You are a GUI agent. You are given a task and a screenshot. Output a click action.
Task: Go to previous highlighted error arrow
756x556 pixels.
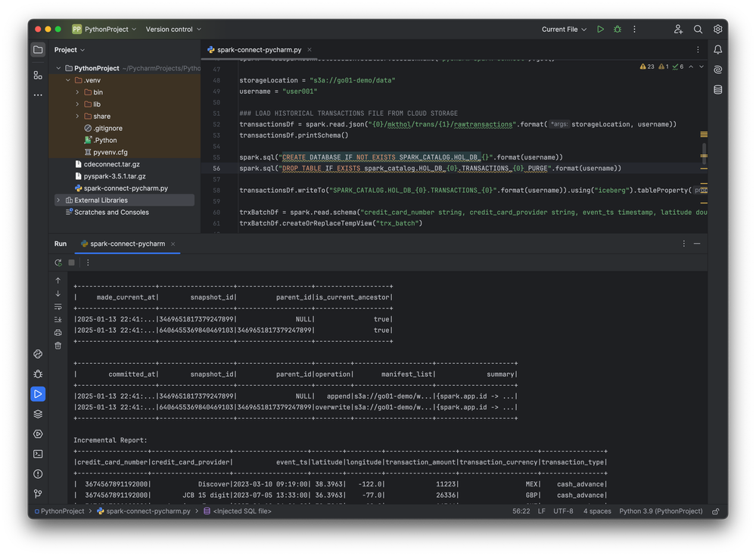click(691, 67)
